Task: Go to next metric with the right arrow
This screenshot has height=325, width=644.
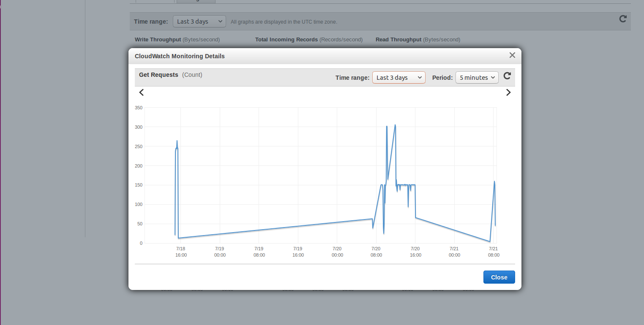Action: [508, 92]
